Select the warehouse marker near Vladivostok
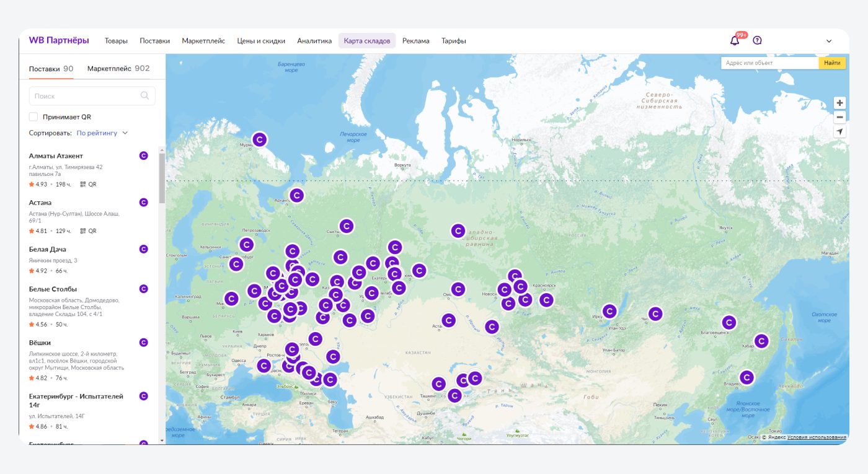This screenshot has width=868, height=474. coord(747,377)
